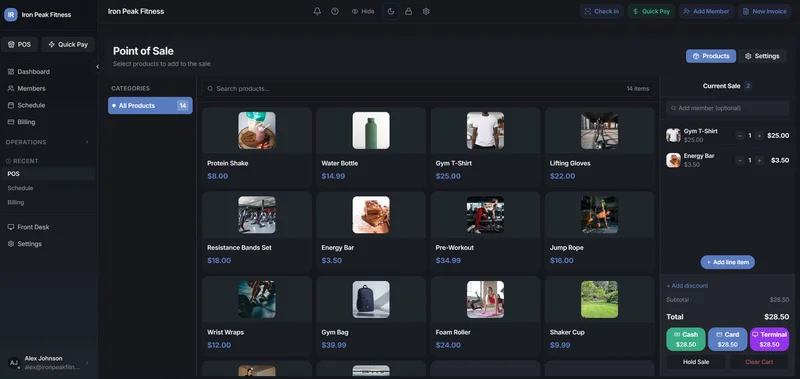Decrease Gym T-Shirt quantity
Screen dimensions: 800x379
(x=740, y=136)
